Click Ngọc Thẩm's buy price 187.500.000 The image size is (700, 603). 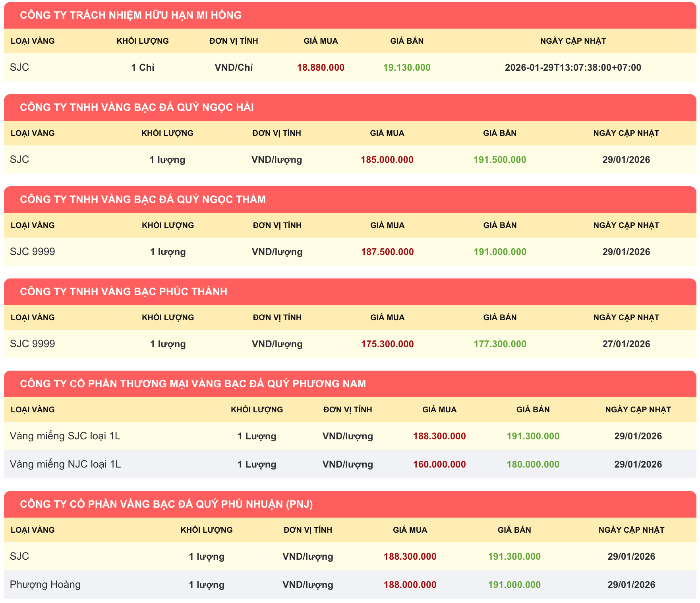point(387,252)
